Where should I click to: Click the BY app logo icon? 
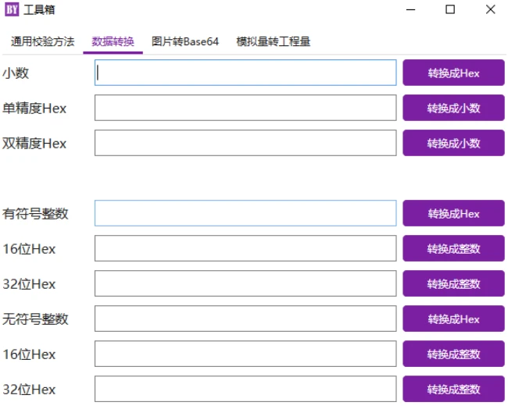pyautogui.click(x=12, y=9)
